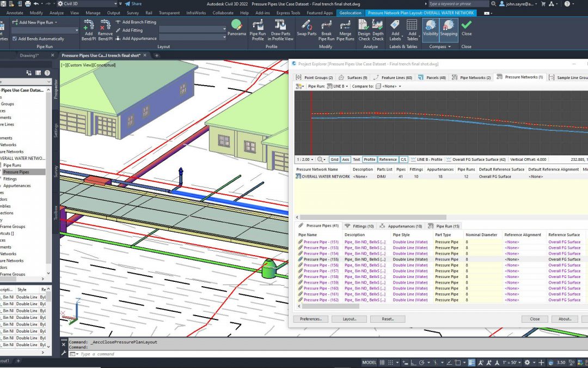Switch to the Feature Lines (60) tab
The width and height of the screenshot is (588, 368).
coord(393,78)
